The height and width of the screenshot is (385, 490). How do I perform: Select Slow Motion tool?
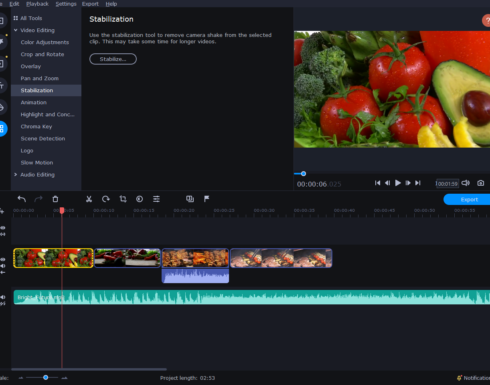[37, 163]
